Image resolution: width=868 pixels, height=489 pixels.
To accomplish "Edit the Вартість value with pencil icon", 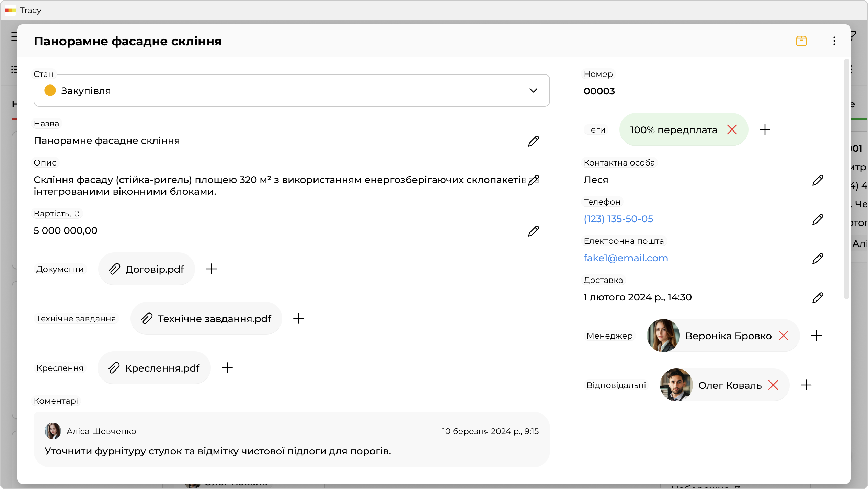I will coord(533,231).
